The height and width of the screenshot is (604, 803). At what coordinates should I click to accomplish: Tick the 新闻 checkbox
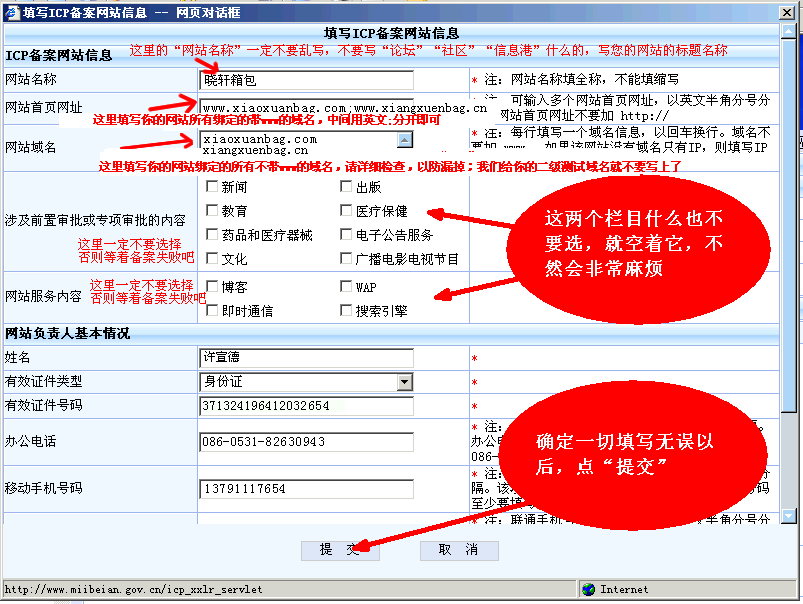pos(212,186)
